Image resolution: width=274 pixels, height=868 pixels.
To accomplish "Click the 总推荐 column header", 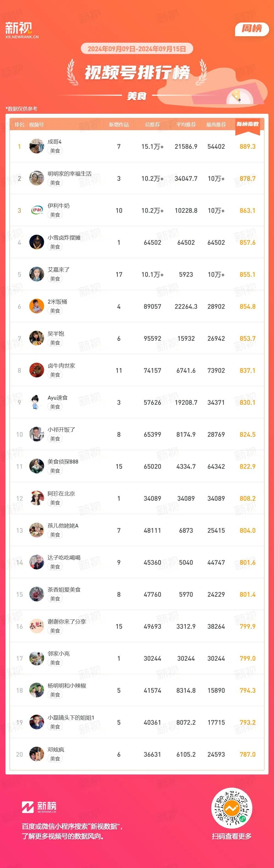I will (153, 125).
